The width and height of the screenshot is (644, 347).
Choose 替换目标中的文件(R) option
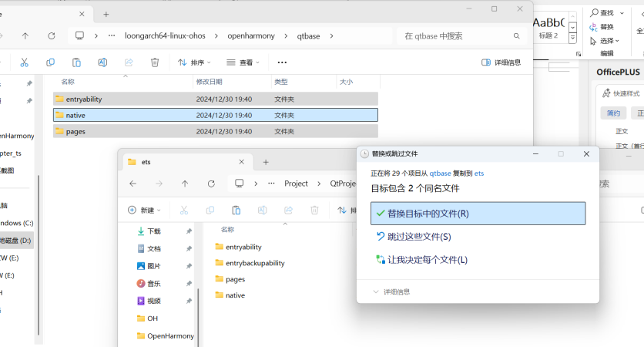coord(478,213)
